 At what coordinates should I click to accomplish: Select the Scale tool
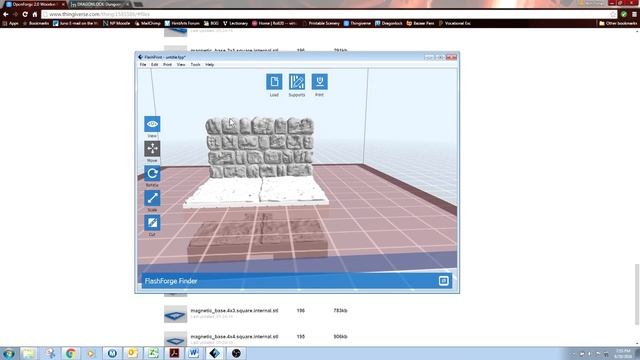pos(152,198)
